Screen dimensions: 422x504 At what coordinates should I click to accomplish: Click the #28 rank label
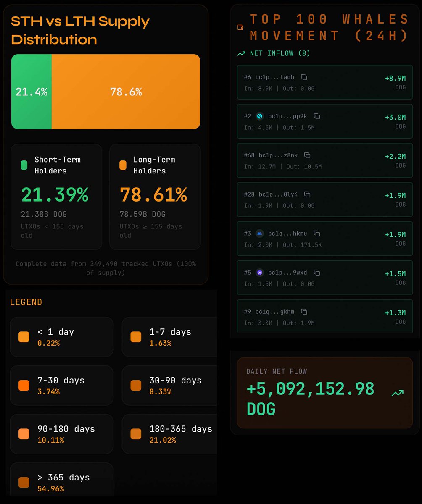tap(249, 194)
